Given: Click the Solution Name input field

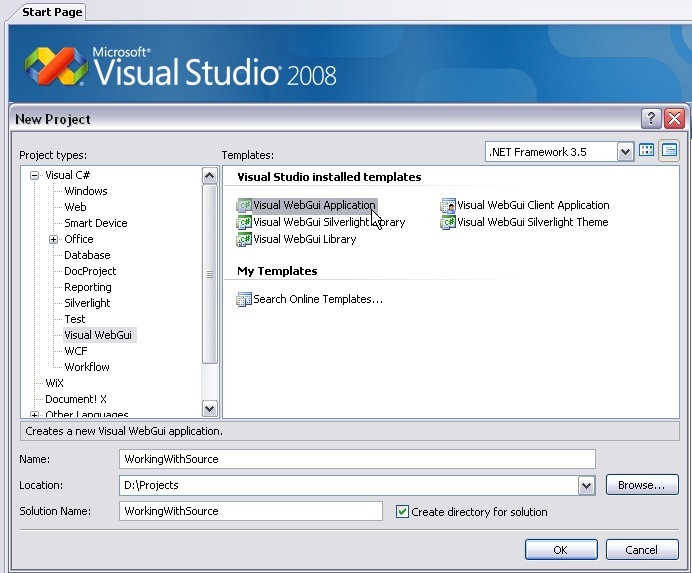Looking at the screenshot, I should coord(251,511).
